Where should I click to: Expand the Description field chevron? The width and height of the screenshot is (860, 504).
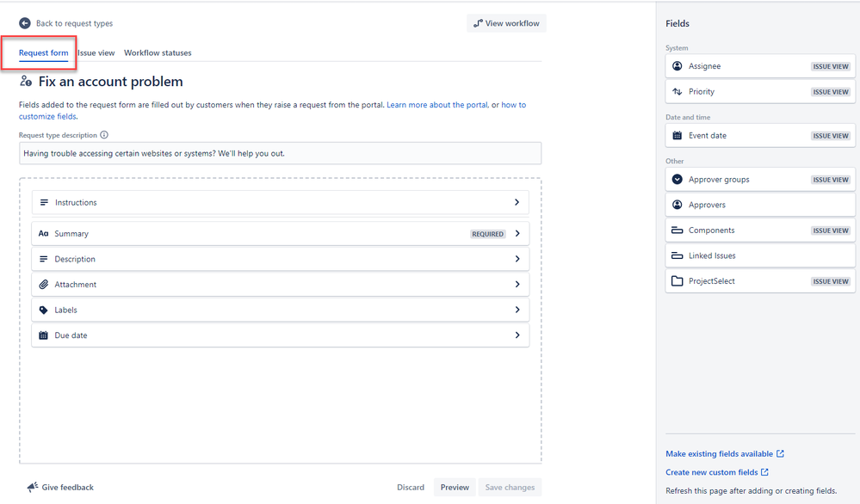coord(517,259)
